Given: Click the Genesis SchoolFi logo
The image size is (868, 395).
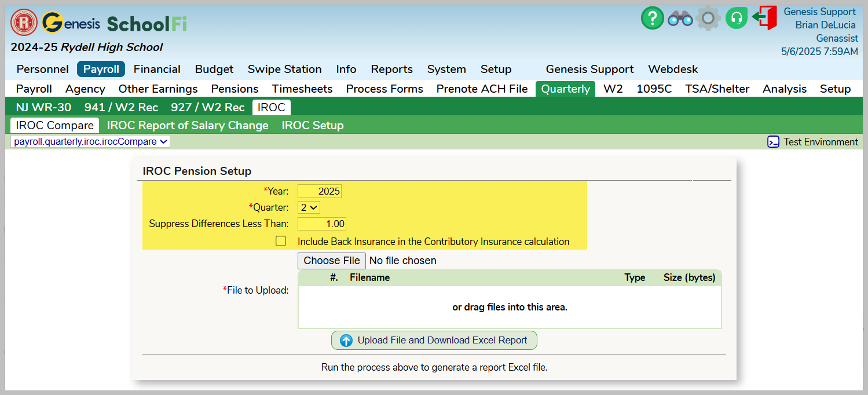Looking at the screenshot, I should 115,23.
